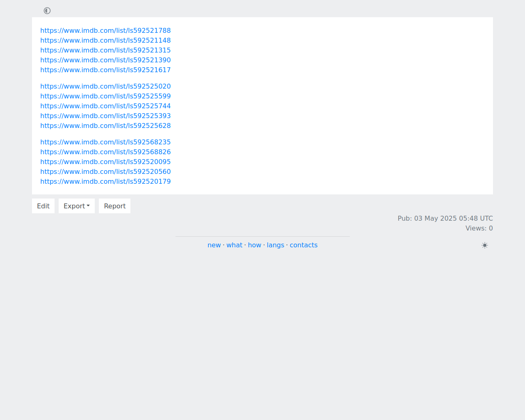
Task: Click the Edit button
Action: coord(43,206)
